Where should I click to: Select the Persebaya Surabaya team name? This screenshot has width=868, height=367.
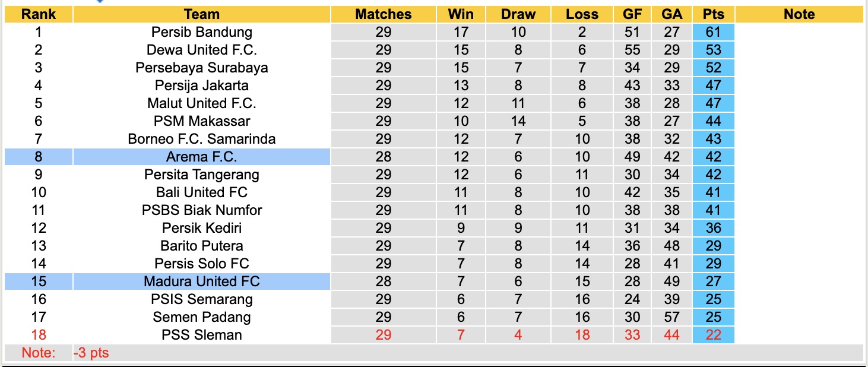click(202, 68)
